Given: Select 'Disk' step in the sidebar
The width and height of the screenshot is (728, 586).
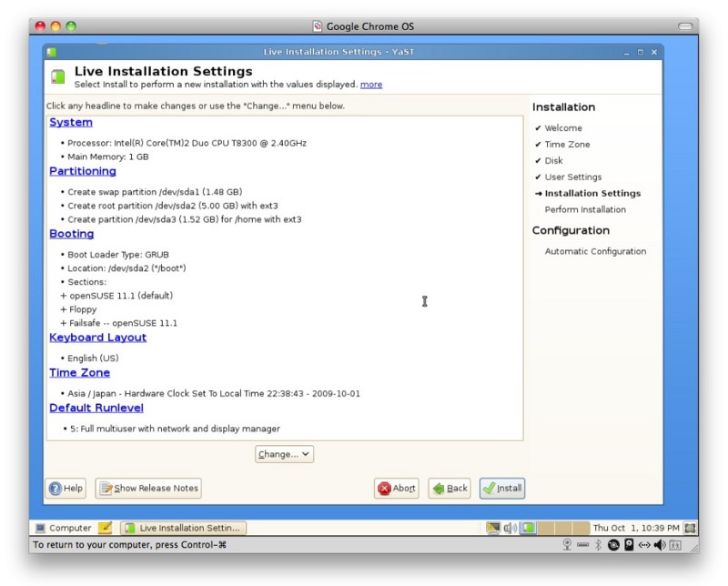Looking at the screenshot, I should point(554,161).
